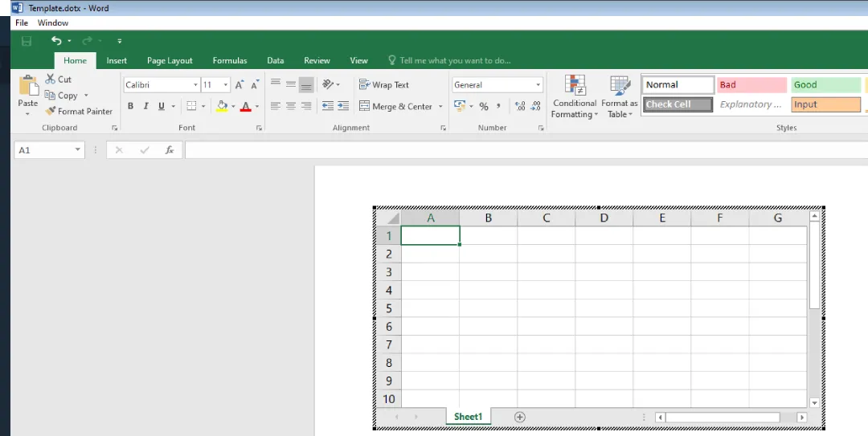Click the Name Box showing A1
This screenshot has height=436, width=868.
click(x=49, y=150)
